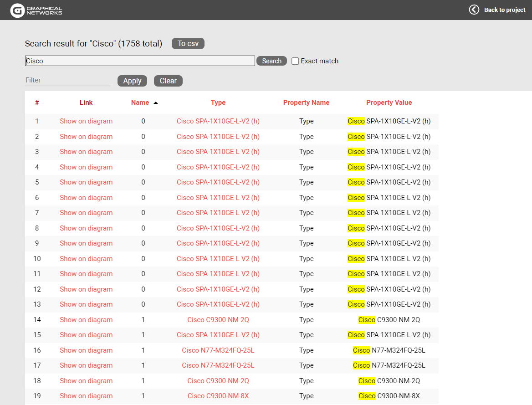Click Back to project link text
The image size is (532, 405).
pyautogui.click(x=504, y=10)
